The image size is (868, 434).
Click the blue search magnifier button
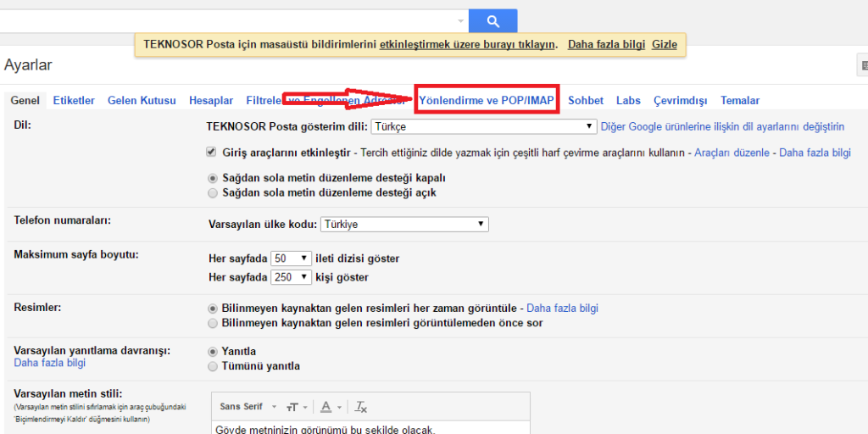[x=492, y=21]
